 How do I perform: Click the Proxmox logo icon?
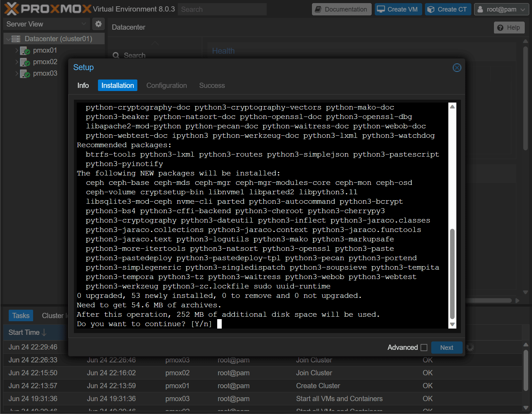point(12,9)
